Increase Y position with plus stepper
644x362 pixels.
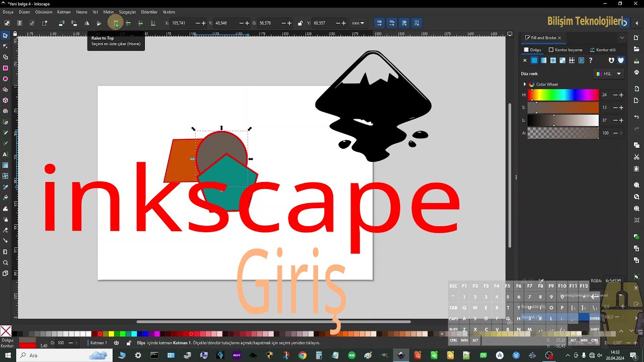[247, 23]
